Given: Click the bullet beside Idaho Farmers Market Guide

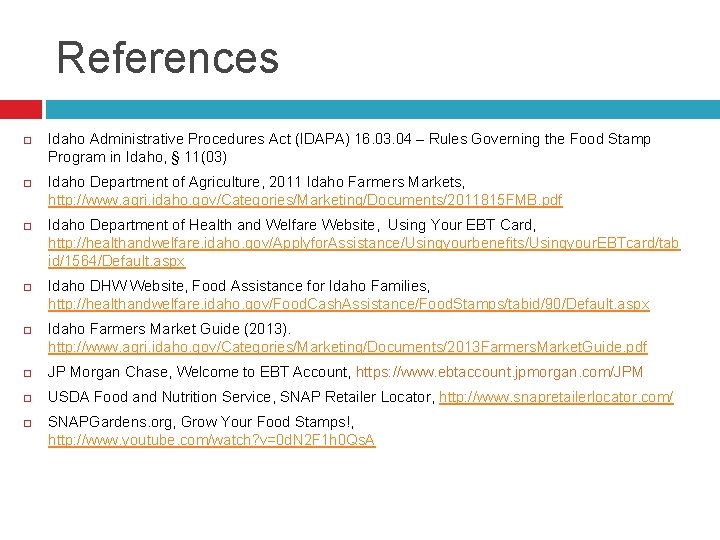Looking at the screenshot, I should click(x=28, y=330).
